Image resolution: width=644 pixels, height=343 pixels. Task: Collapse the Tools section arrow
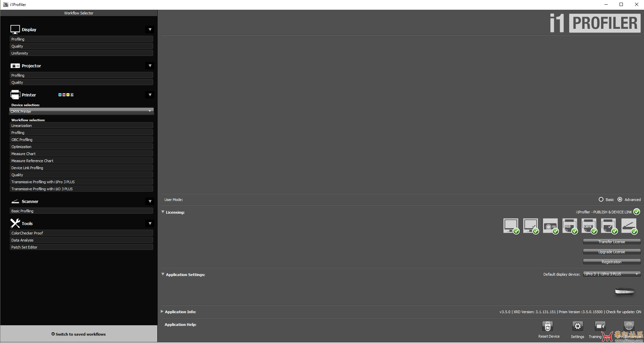point(150,223)
